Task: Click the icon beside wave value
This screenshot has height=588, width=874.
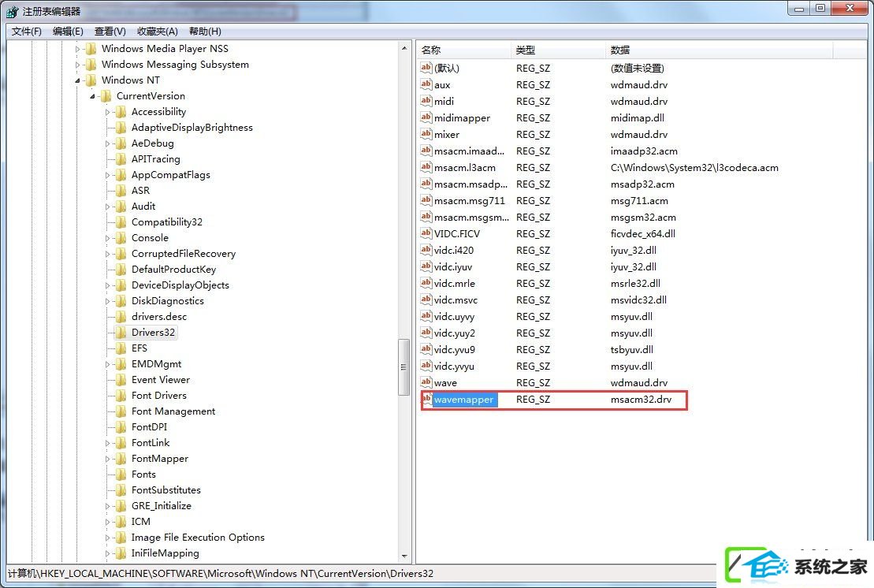Action: coord(426,382)
